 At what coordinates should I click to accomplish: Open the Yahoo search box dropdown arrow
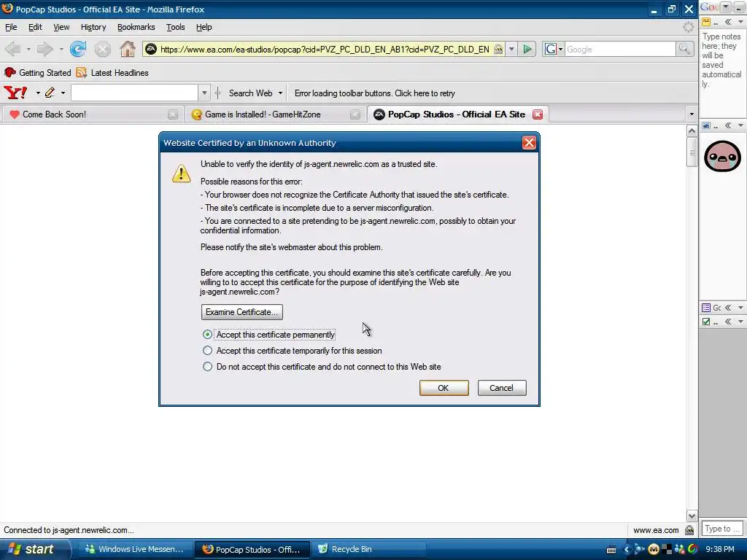click(x=204, y=93)
